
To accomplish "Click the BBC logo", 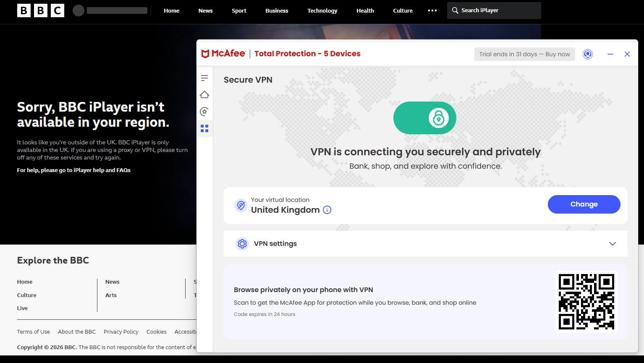I will pyautogui.click(x=41, y=10).
